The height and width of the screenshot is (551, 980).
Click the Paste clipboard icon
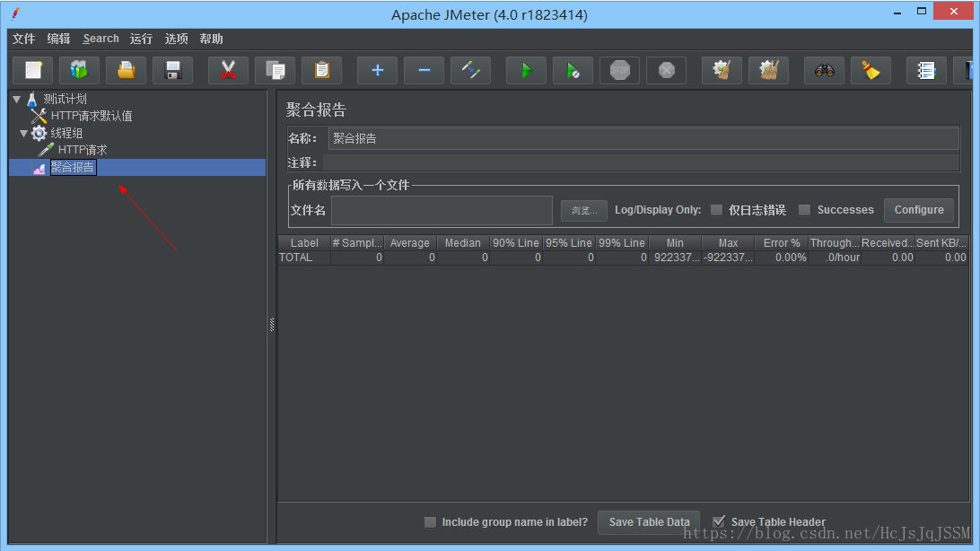pos(321,70)
